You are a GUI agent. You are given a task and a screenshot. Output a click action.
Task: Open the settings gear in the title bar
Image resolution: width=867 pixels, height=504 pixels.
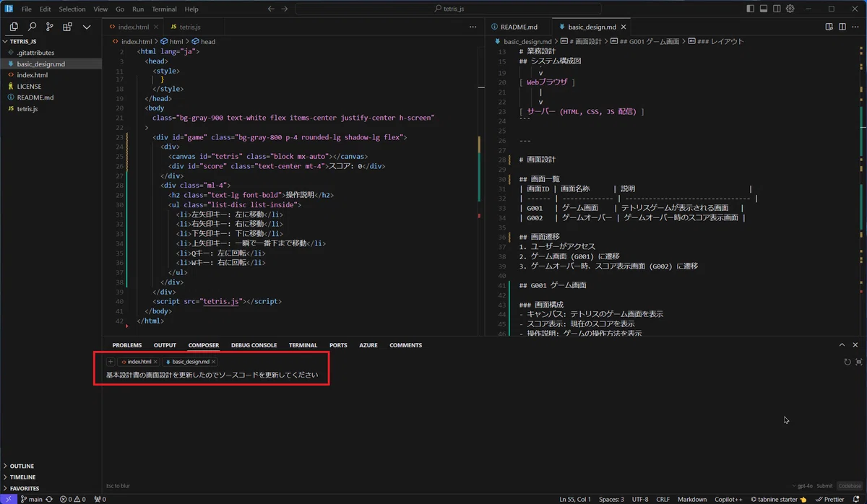pos(790,9)
